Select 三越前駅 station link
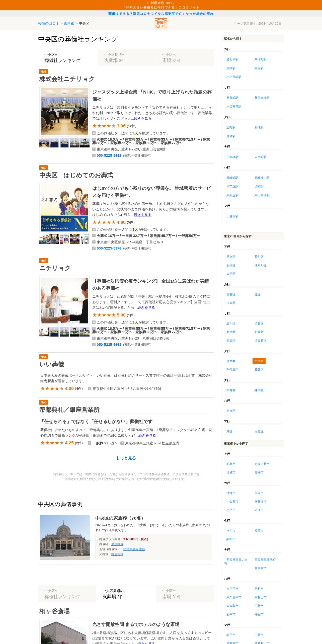322x644 pixels. pyautogui.click(x=232, y=216)
